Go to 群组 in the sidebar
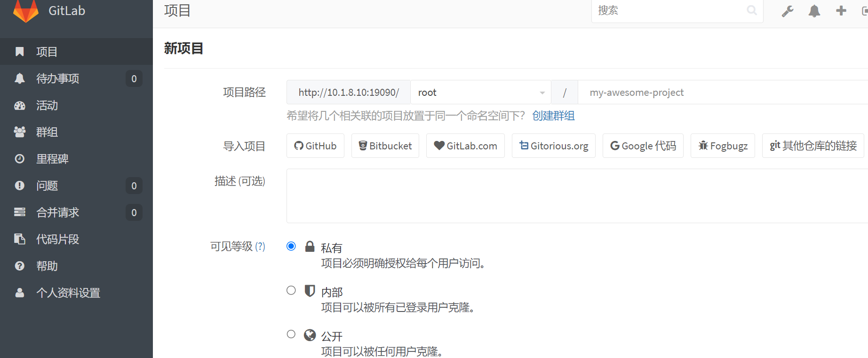Viewport: 868px width, 358px height. (x=76, y=132)
